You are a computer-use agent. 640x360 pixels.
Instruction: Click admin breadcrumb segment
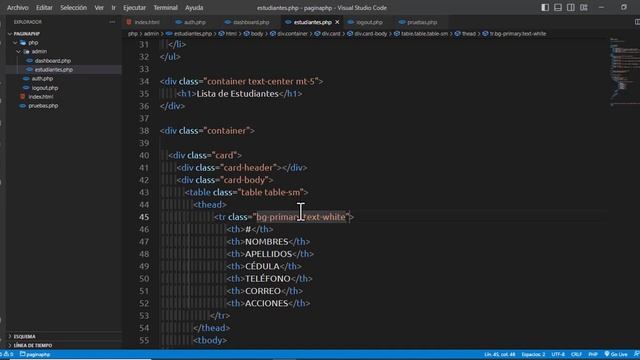[x=151, y=33]
